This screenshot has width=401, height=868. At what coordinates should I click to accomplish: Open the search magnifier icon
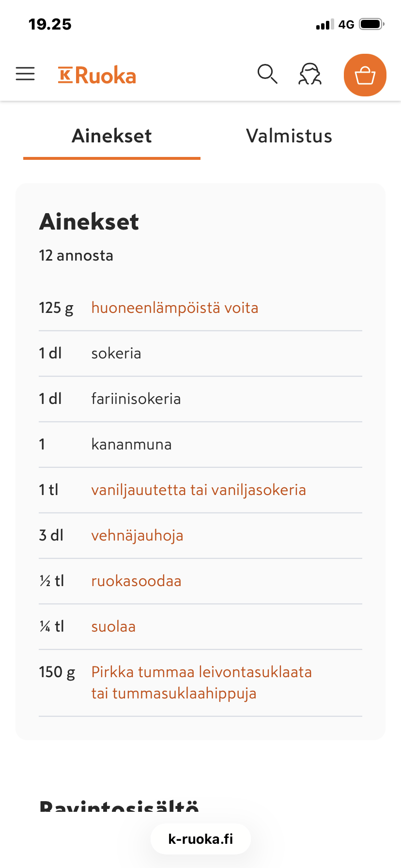coord(267,74)
